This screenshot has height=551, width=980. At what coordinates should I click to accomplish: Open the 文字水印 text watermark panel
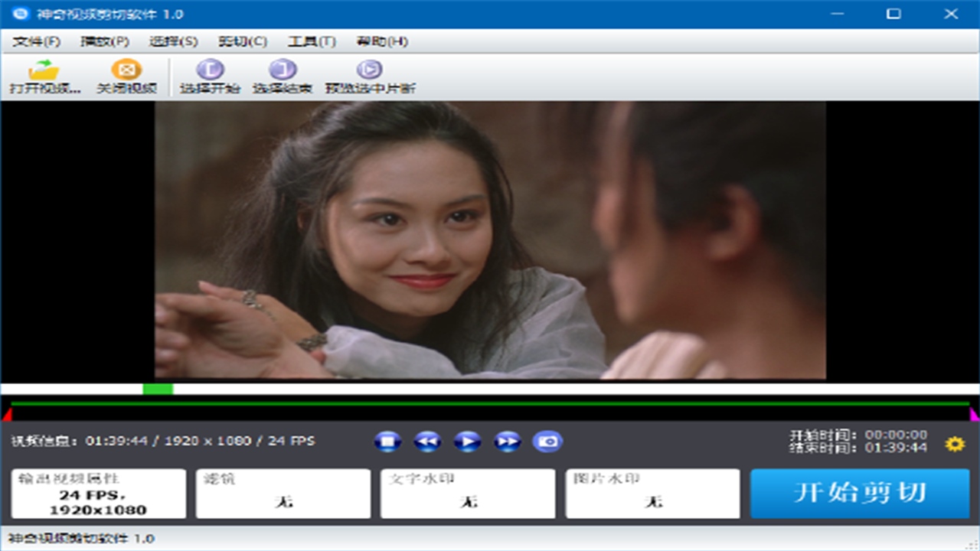pos(468,494)
